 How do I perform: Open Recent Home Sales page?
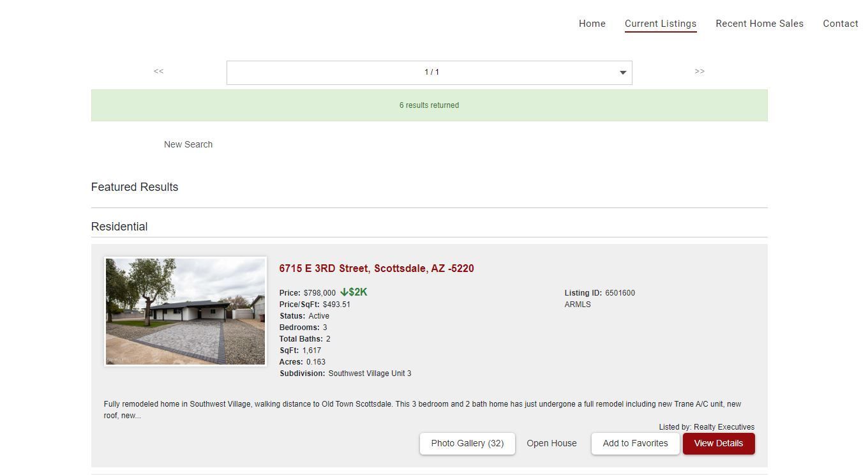coord(759,24)
